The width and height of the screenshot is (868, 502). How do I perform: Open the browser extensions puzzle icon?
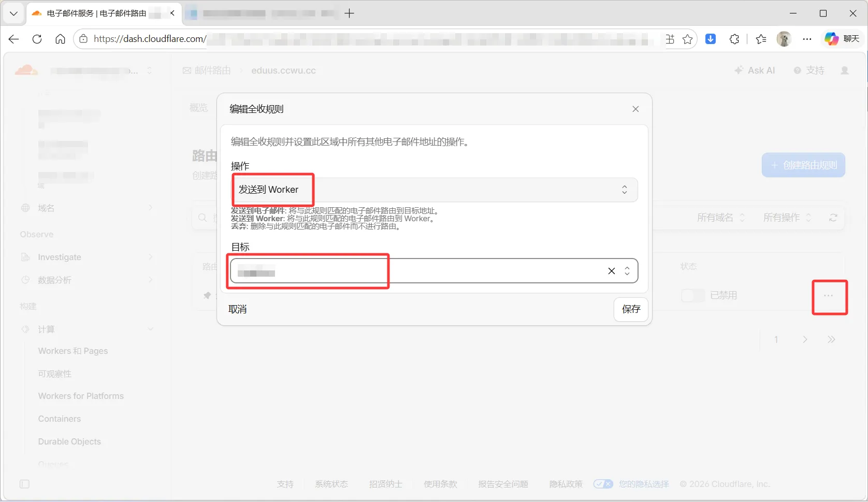(734, 39)
